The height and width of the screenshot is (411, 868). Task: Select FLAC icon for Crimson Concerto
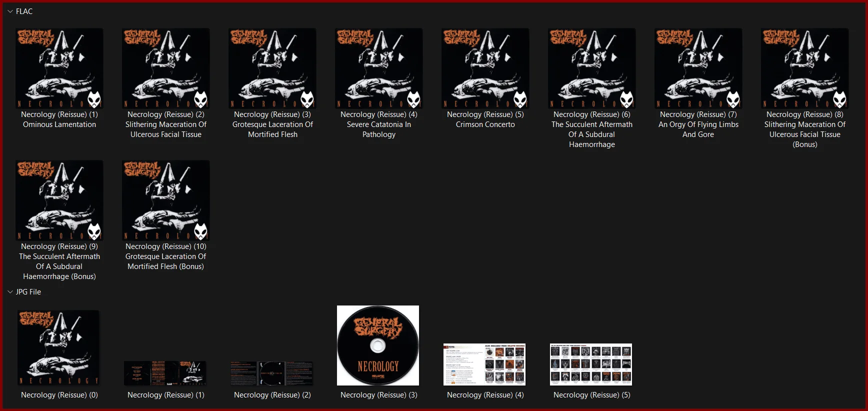pos(485,68)
